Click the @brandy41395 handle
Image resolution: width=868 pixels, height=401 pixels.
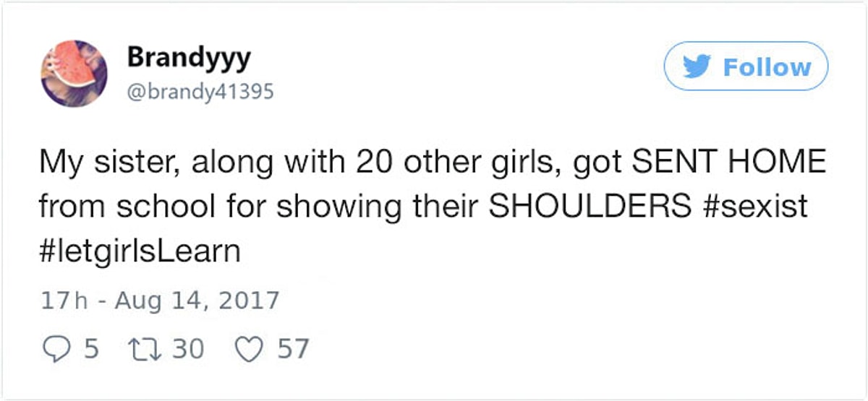coord(201,92)
